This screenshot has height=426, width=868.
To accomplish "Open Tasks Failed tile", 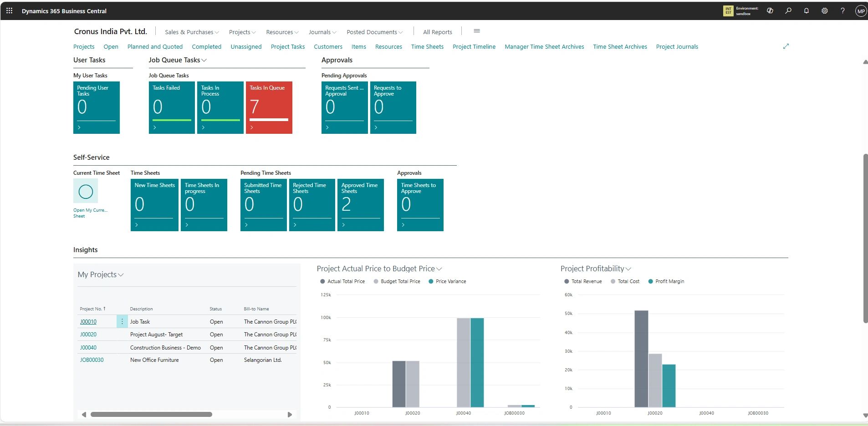I will click(x=172, y=107).
